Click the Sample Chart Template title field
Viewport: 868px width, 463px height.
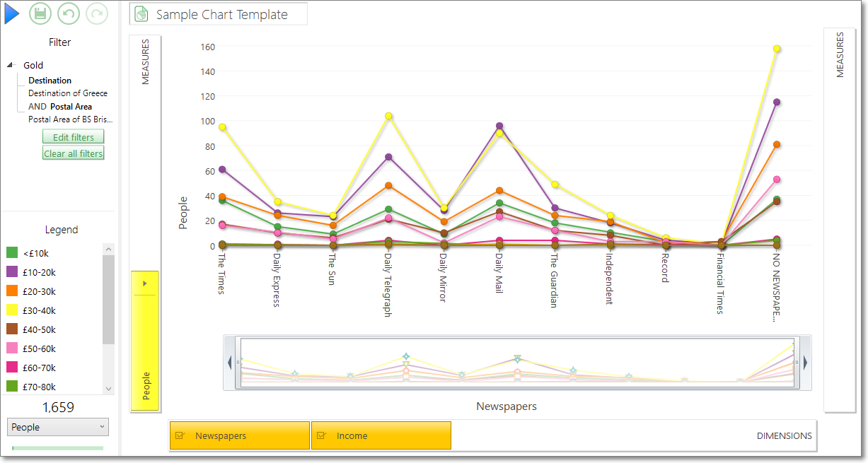(219, 14)
